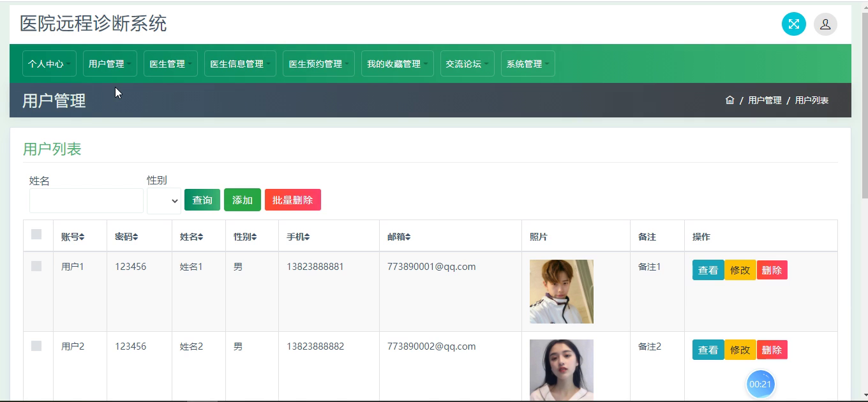Edit 用户2 with the 修改 button
The image size is (868, 402).
point(740,350)
